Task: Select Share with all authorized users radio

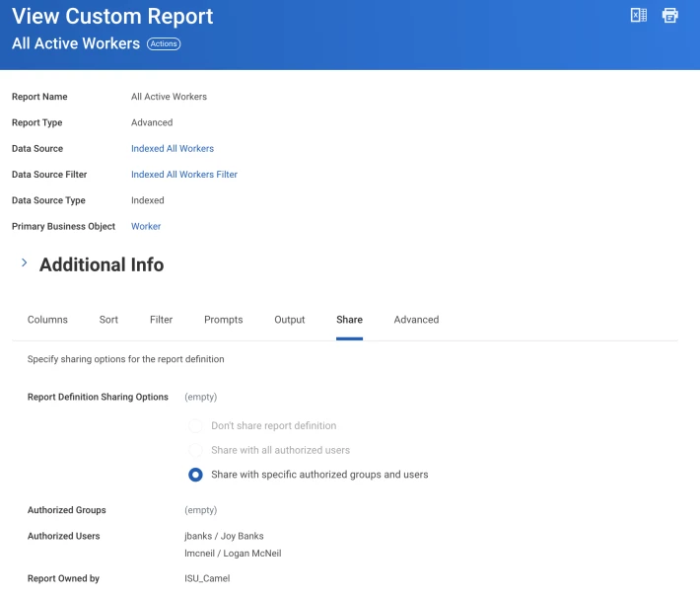Action: [195, 450]
